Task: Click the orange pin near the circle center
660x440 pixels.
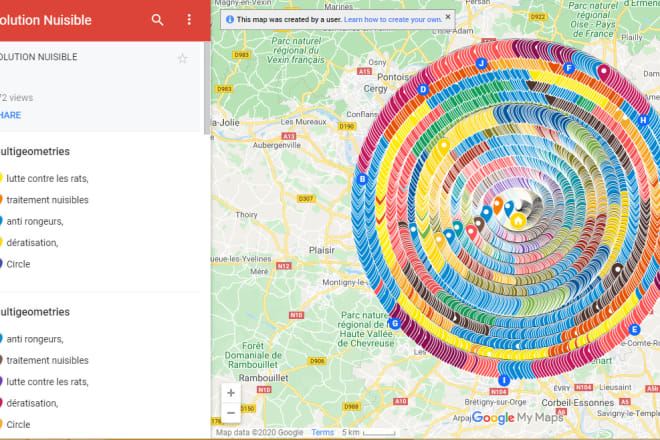Action: coord(498,205)
